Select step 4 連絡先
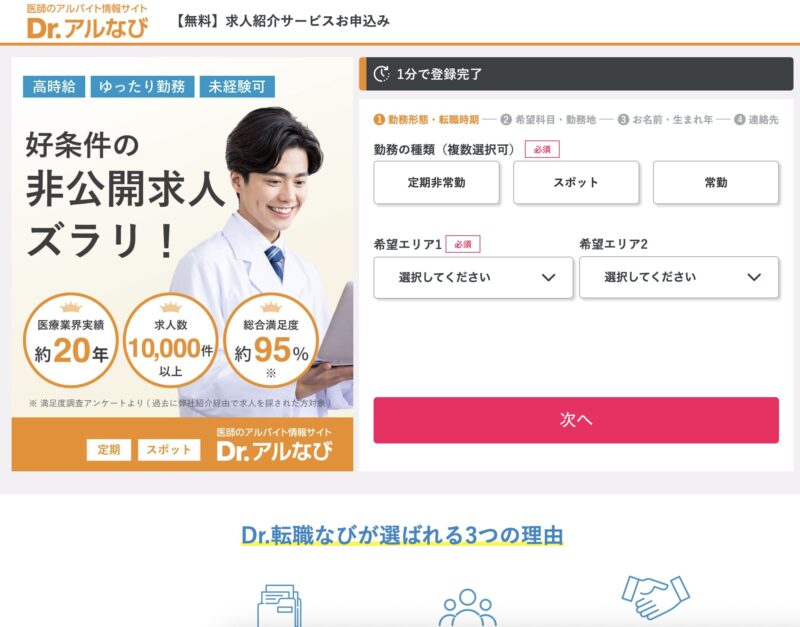The width and height of the screenshot is (800, 627). point(757,119)
